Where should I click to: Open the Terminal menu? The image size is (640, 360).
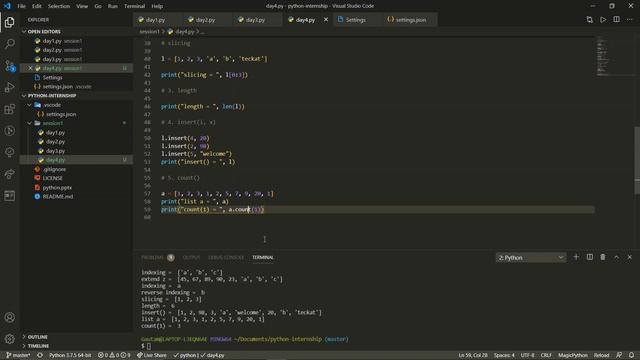[134, 6]
